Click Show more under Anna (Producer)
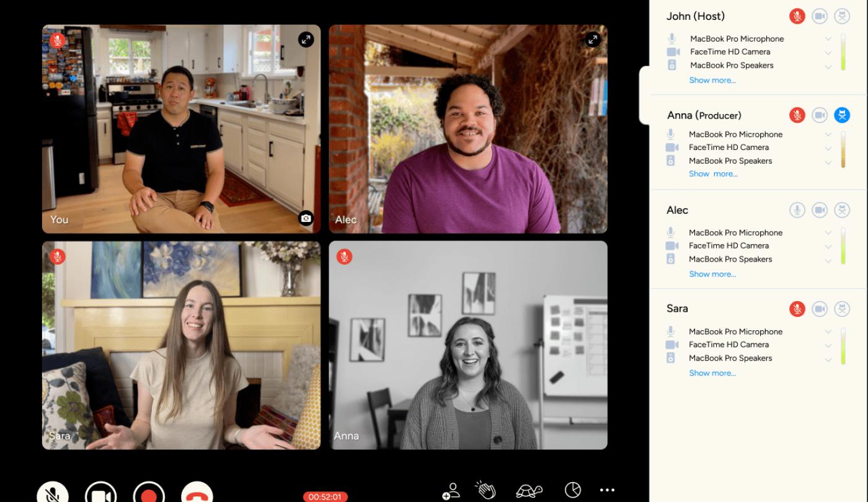This screenshot has height=502, width=868. click(x=713, y=174)
